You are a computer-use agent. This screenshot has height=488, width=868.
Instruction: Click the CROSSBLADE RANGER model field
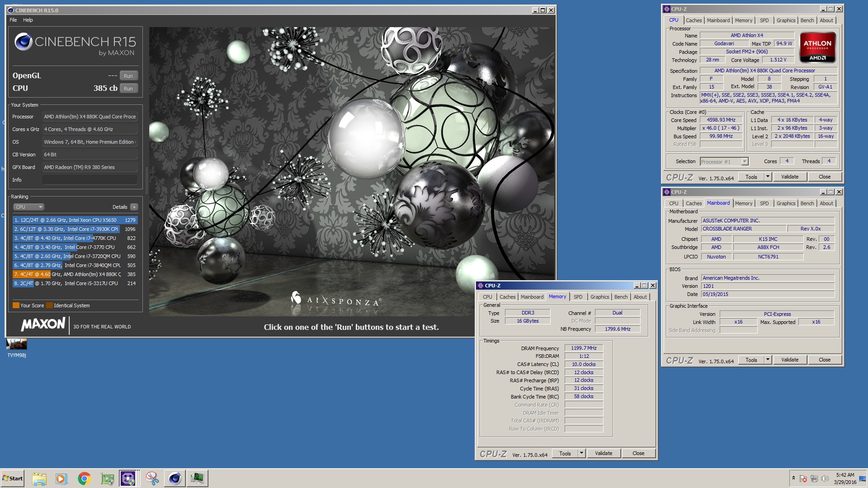point(743,229)
